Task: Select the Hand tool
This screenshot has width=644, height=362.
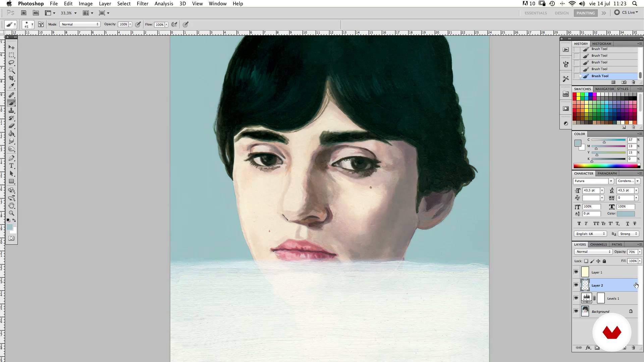Action: (x=11, y=205)
